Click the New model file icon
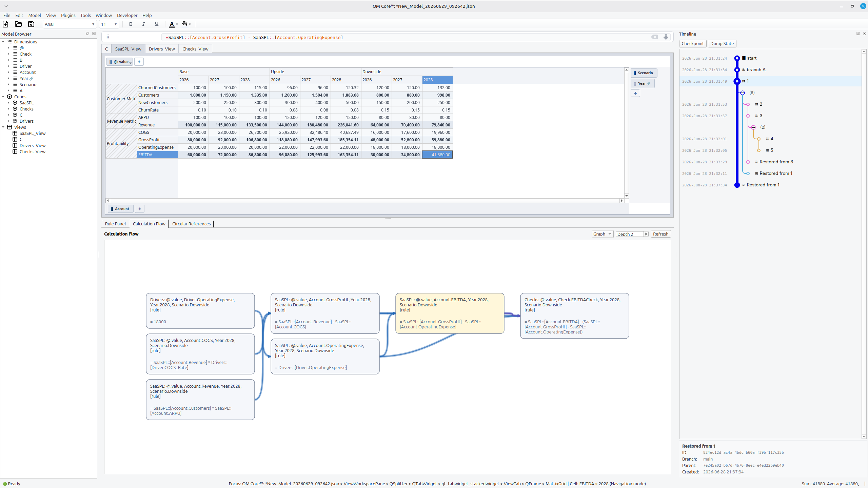Screen dimensions: 868x488 (x=5, y=24)
